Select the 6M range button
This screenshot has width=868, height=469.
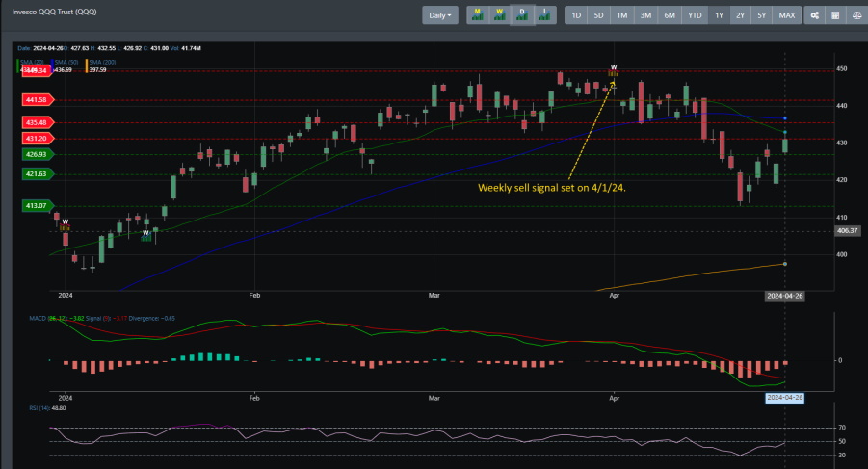670,15
